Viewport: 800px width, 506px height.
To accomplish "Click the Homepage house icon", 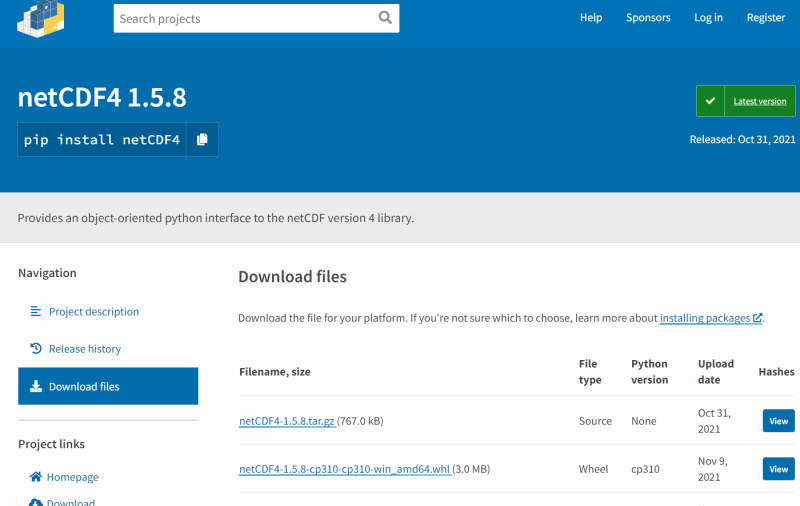I will pyautogui.click(x=36, y=477).
